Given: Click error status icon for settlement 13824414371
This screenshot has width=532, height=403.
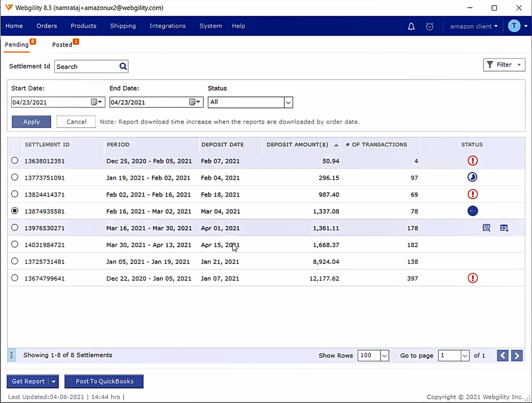Looking at the screenshot, I should (472, 194).
